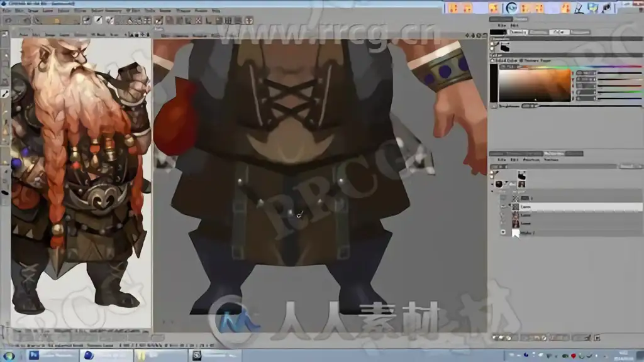Click the first orange layout icon at top right
Image resolution: width=644 pixels, height=362 pixels.
tap(453, 8)
